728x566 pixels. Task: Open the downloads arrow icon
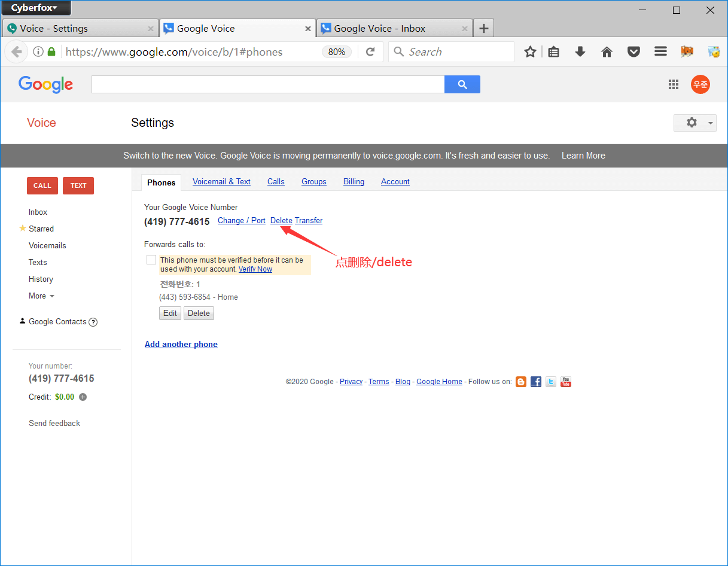tap(580, 52)
